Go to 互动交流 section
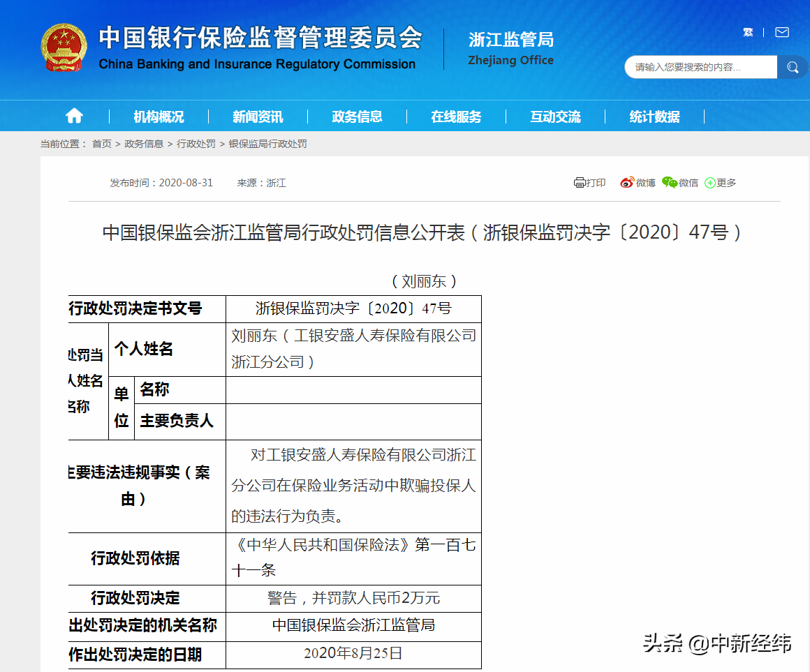Viewport: 810px width, 672px height. tap(555, 117)
